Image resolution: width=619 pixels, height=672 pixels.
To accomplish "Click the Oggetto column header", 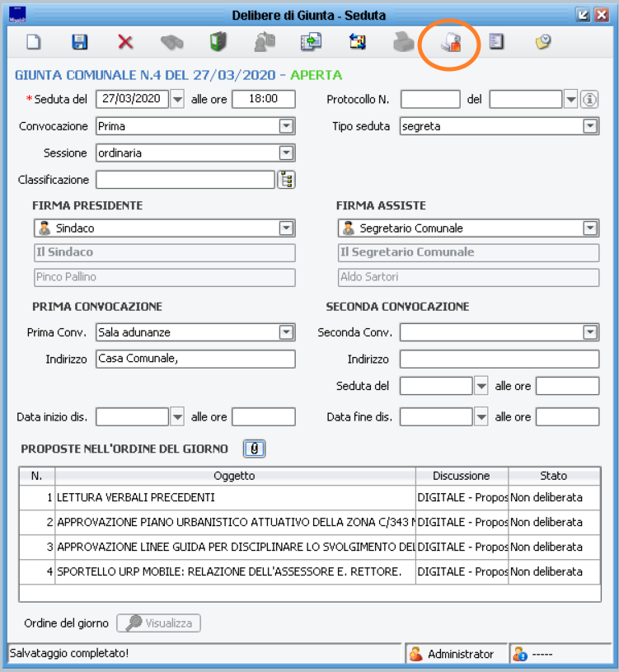I will (234, 476).
